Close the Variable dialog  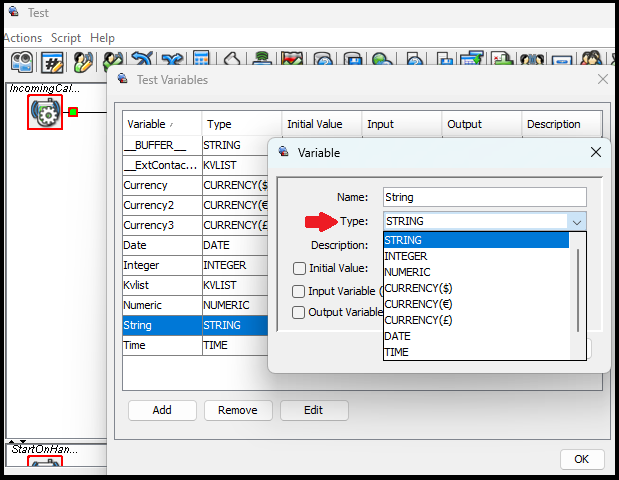click(596, 152)
